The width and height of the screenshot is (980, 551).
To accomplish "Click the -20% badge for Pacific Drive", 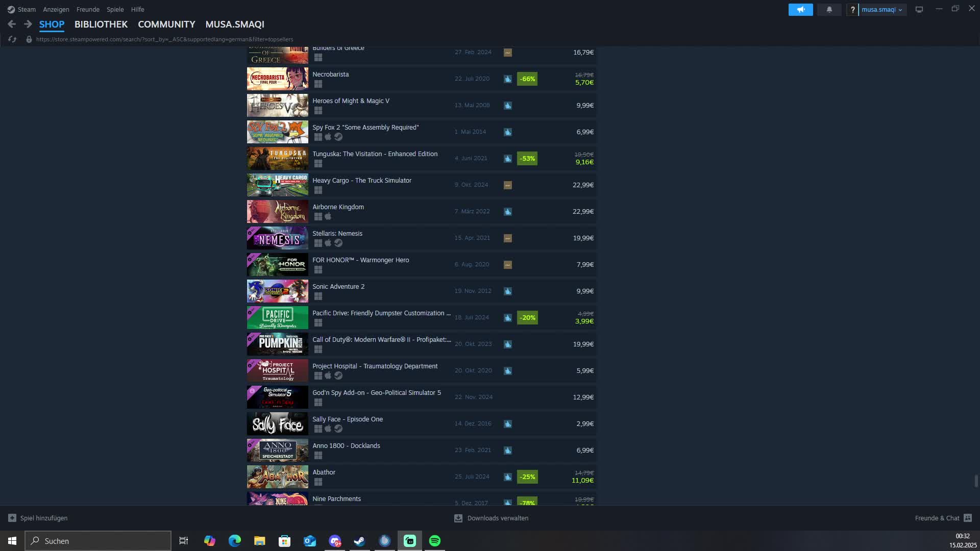I will 527,317.
